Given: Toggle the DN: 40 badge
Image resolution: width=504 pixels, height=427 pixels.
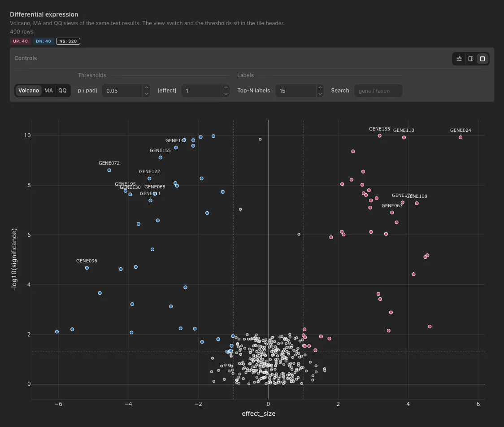Looking at the screenshot, I should point(43,41).
